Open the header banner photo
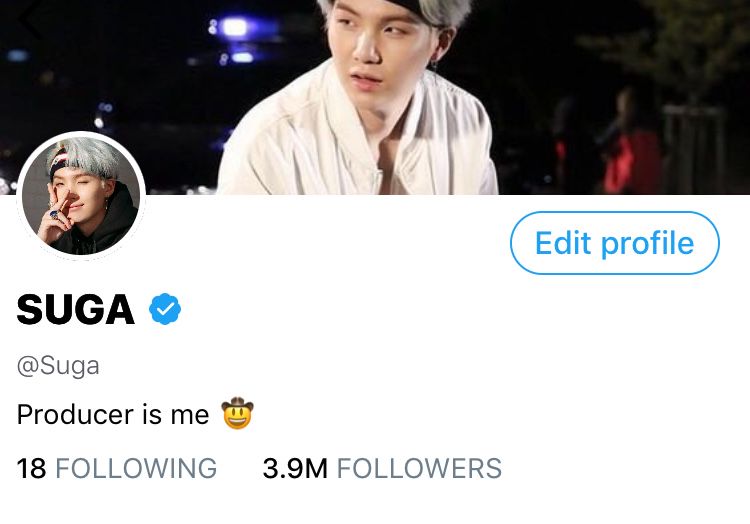Viewport: 750px width, 524px height. (375, 97)
